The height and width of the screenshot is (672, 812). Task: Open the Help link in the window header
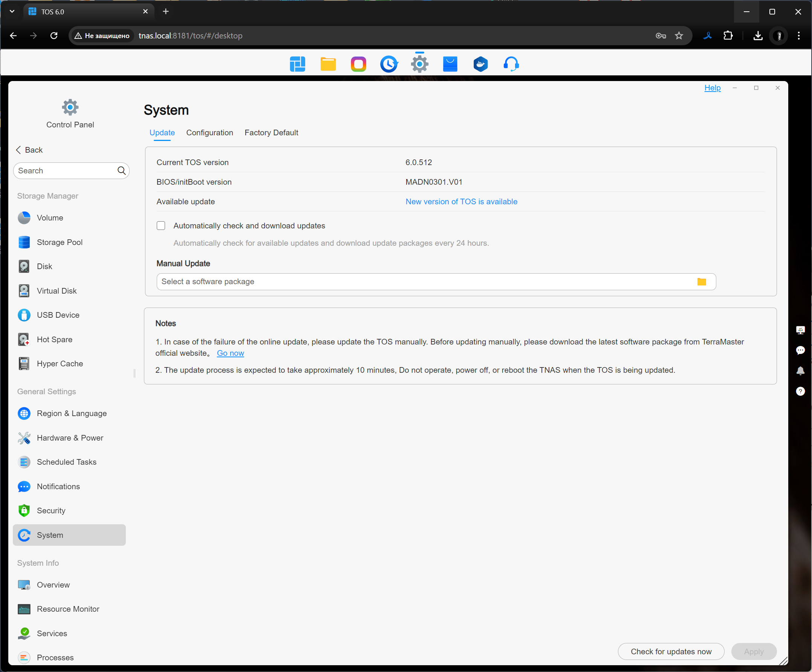point(712,88)
